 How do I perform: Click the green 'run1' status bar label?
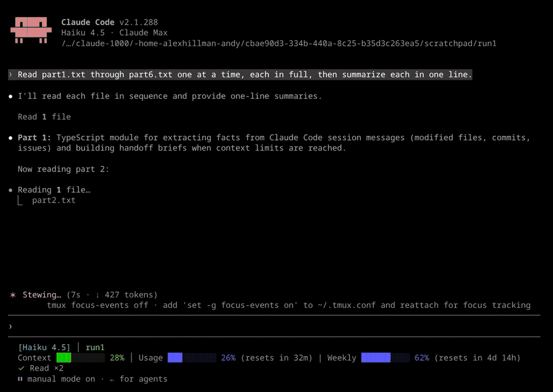coord(95,348)
